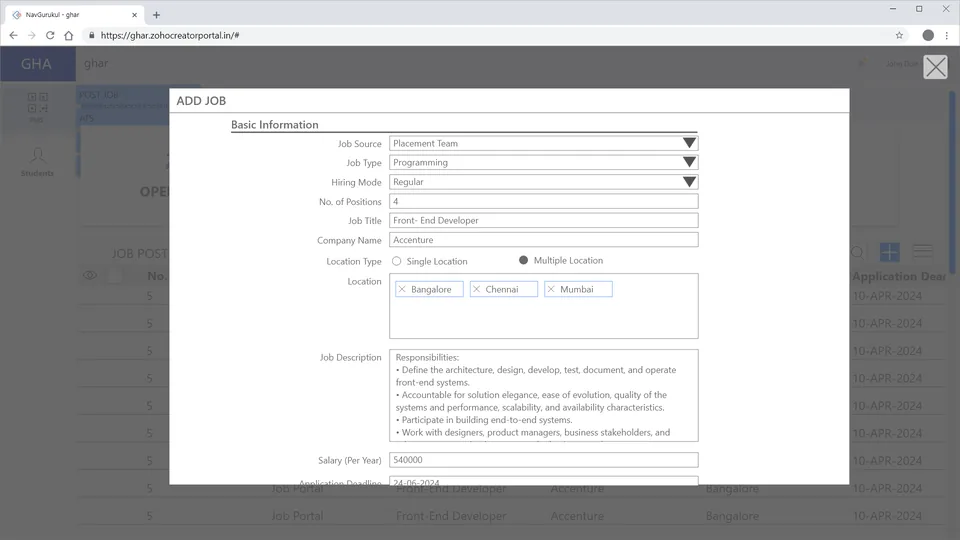
Task: Click the Salary (Per Year) field
Action: pos(544,460)
